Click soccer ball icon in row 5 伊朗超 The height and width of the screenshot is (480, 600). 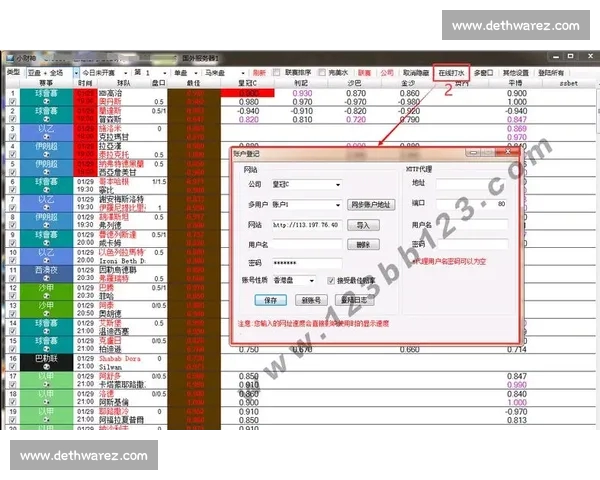click(46, 172)
